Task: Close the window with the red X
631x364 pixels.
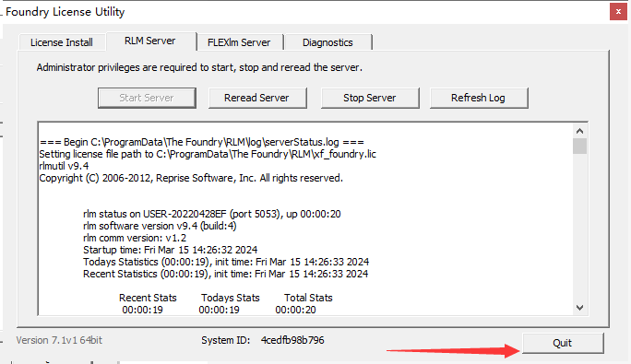Action: coord(618,12)
